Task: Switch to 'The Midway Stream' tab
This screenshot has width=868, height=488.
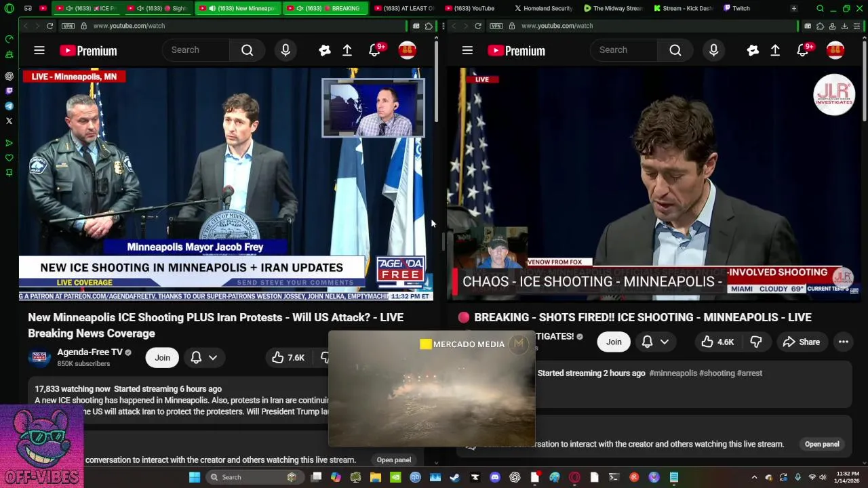Action: (614, 8)
